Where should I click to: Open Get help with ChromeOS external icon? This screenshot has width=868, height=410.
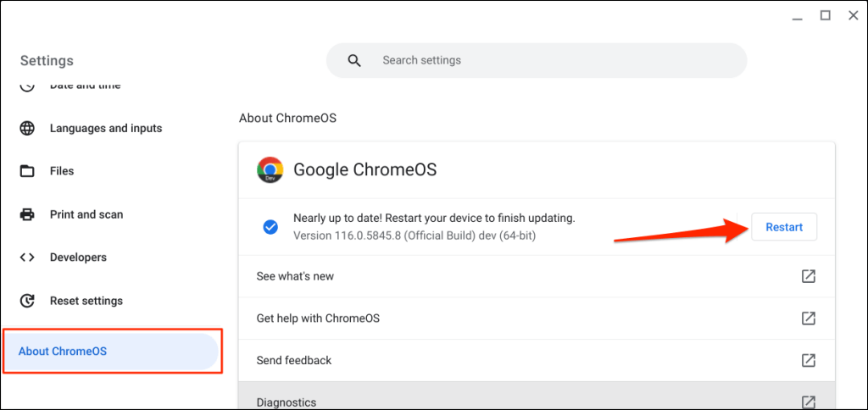[x=809, y=319]
